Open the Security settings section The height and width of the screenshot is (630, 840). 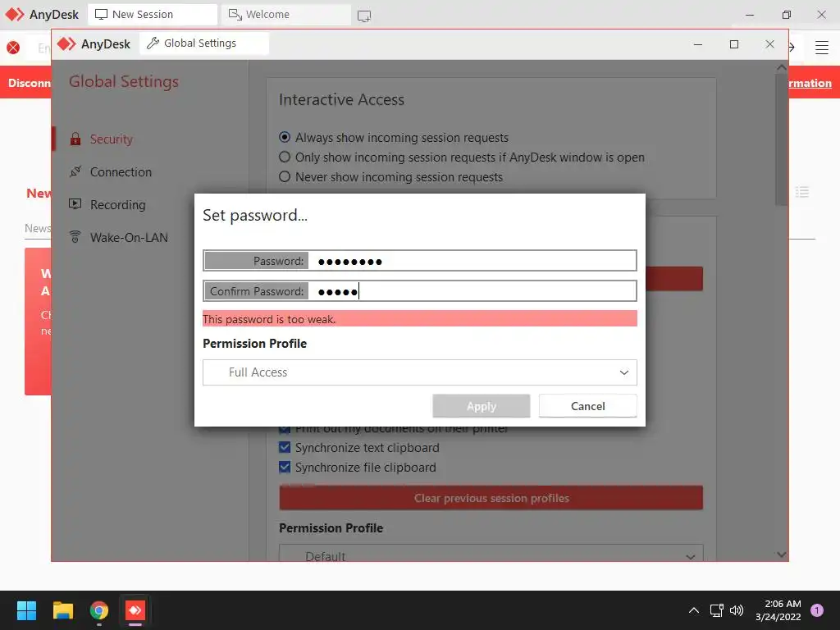point(111,139)
